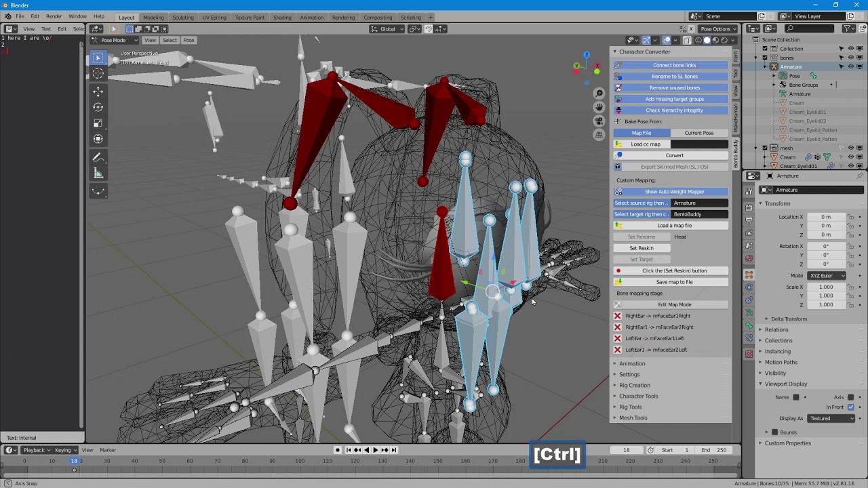Toggle camera view icon in viewport
This screenshot has height=488, width=868.
tap(599, 121)
